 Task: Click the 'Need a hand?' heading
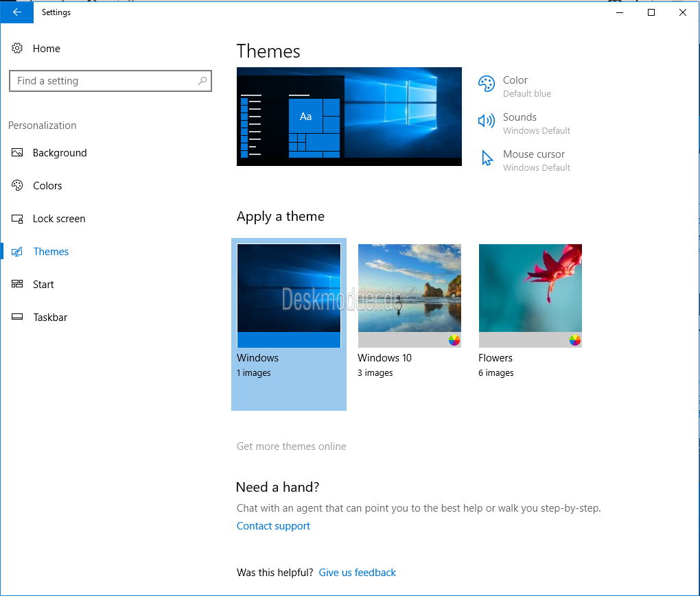click(277, 487)
